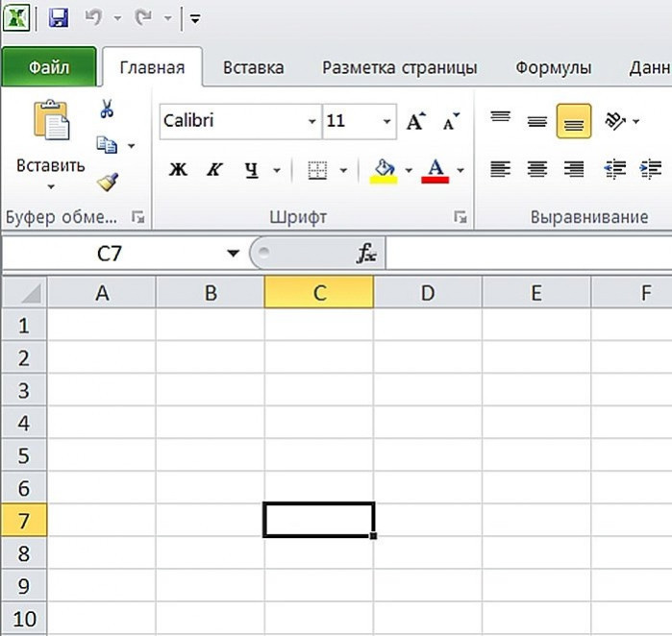This screenshot has width=672, height=636.
Task: Open the Customize Quick Access Toolbar menu
Action: [x=195, y=18]
